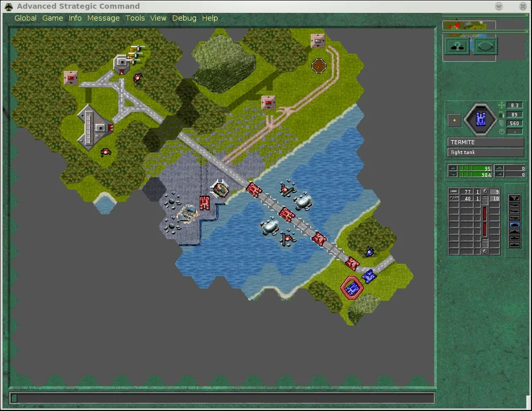Click the brown hexagonal structure near the rail track
532x411 pixels.
(x=318, y=66)
